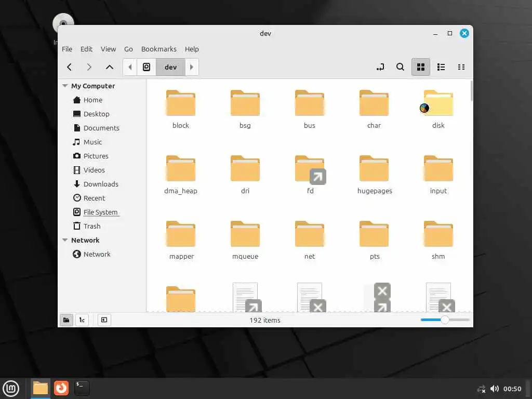This screenshot has width=532, height=399.
Task: Select the bsg folder
Action: [x=245, y=109]
